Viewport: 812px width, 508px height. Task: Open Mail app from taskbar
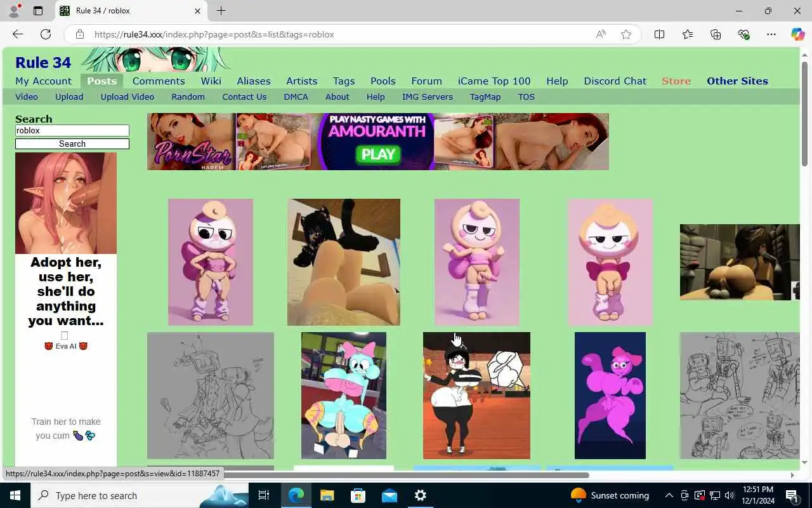(389, 495)
